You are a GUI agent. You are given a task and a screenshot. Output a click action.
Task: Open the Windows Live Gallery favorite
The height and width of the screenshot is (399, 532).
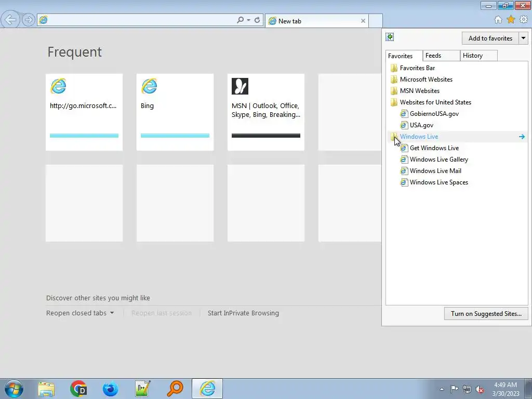coord(457,159)
